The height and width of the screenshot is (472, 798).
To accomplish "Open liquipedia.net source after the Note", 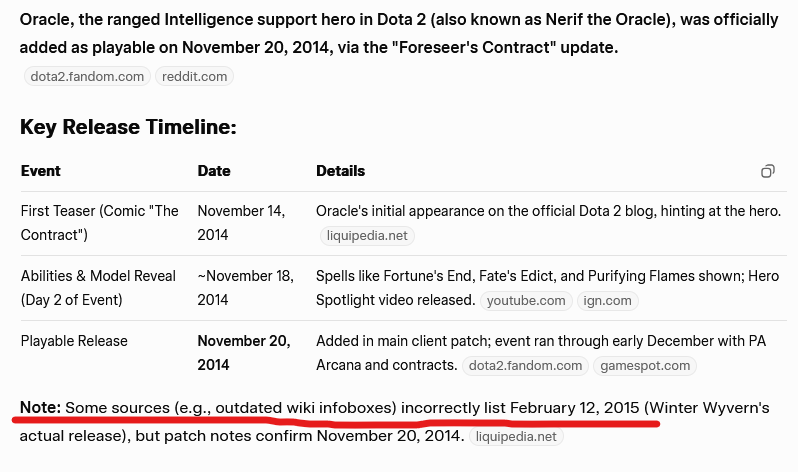I will 514,436.
